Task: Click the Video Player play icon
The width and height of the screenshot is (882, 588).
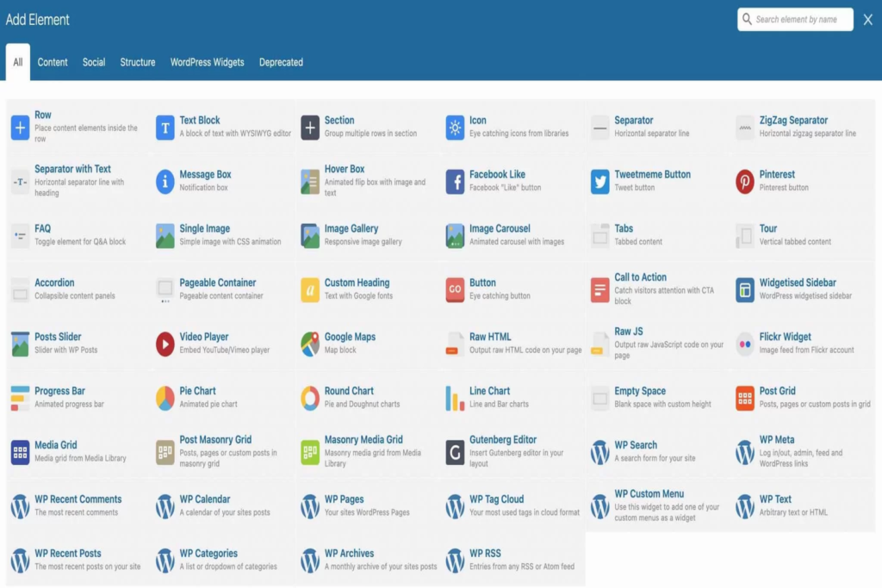Action: [165, 344]
